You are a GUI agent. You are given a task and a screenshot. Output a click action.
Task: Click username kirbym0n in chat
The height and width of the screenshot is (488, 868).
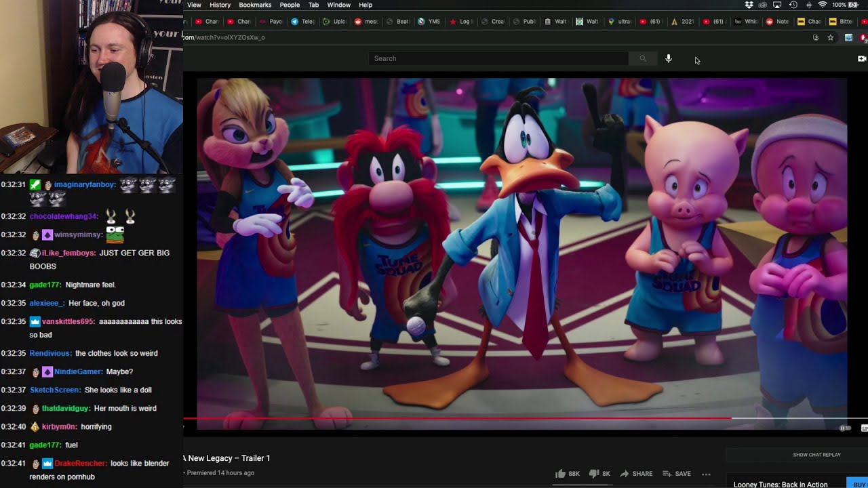[x=58, y=426]
